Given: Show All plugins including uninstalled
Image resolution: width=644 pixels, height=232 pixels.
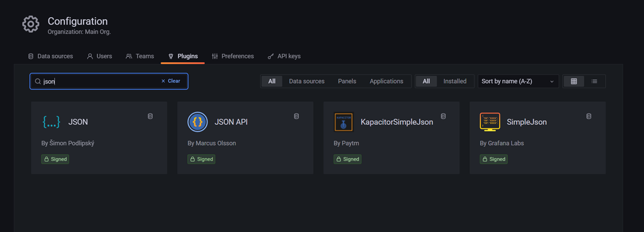Looking at the screenshot, I should pyautogui.click(x=426, y=81).
